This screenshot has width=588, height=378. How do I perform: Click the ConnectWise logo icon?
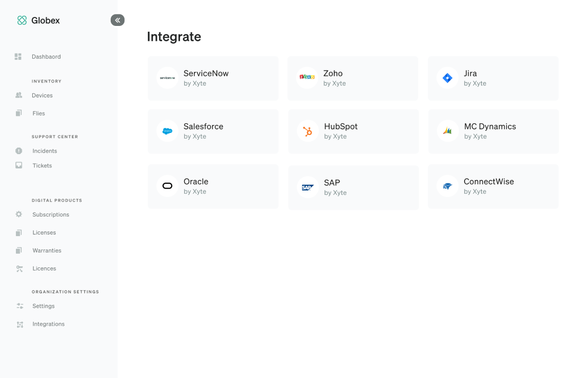[x=448, y=186]
